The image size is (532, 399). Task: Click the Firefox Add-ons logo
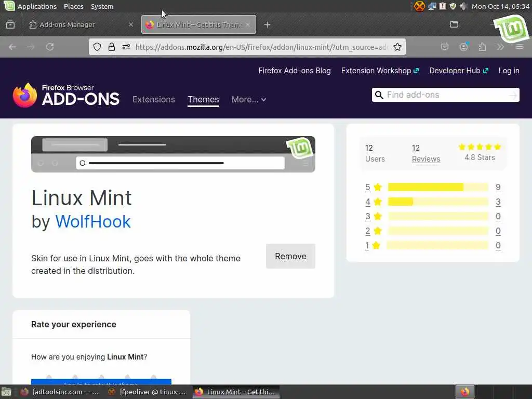[x=66, y=96]
